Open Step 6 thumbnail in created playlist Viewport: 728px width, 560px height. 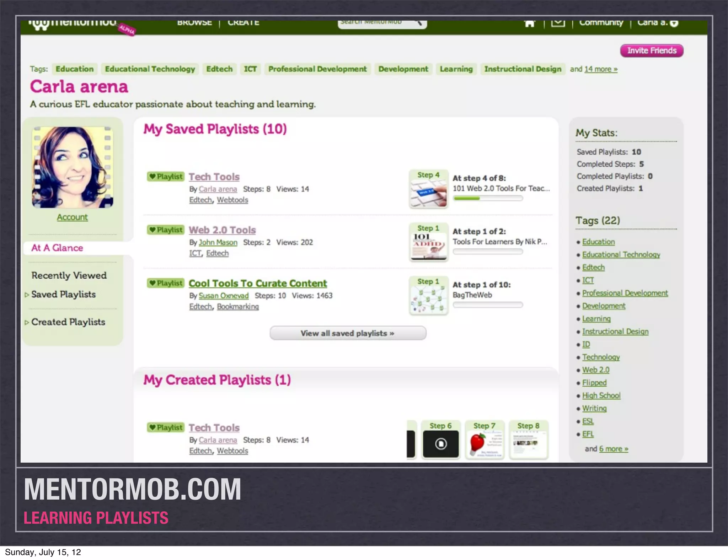[440, 440]
